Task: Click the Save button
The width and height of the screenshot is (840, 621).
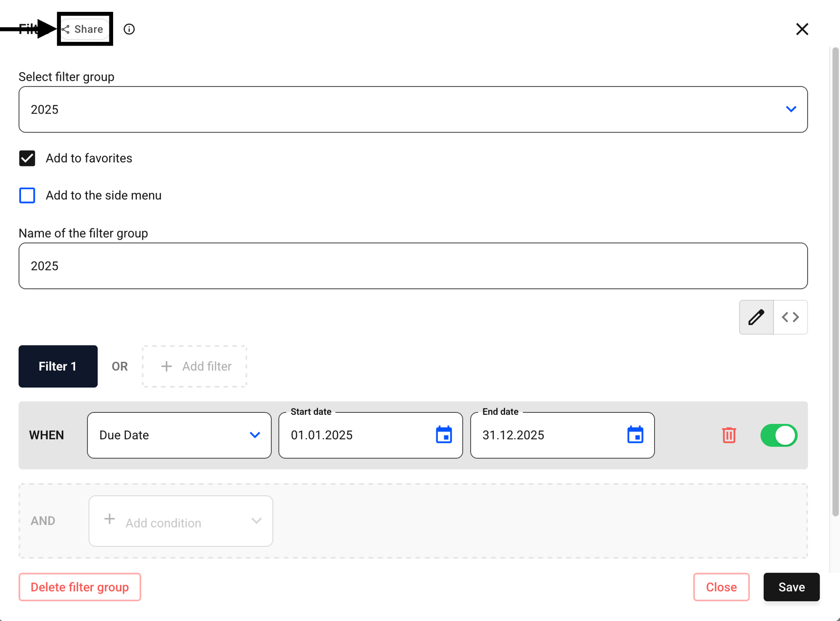Action: (792, 587)
